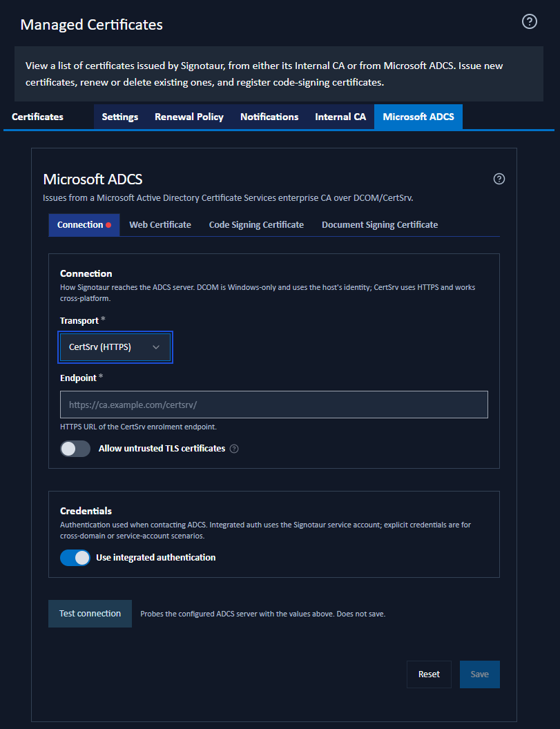
Task: Click the 'HTTPS URL of the CertSrv enrolment endpoint.' hint
Action: pos(138,427)
